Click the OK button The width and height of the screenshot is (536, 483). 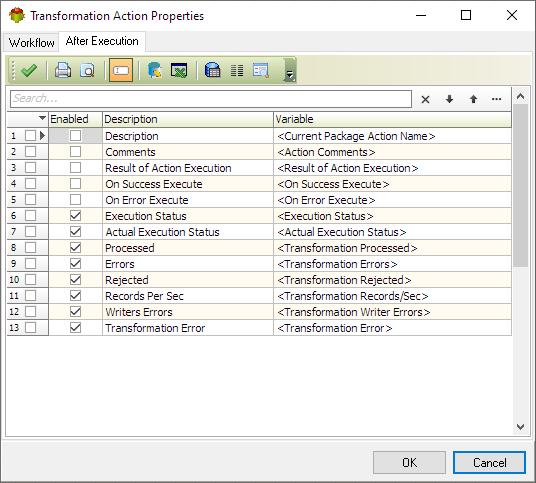[x=410, y=462]
